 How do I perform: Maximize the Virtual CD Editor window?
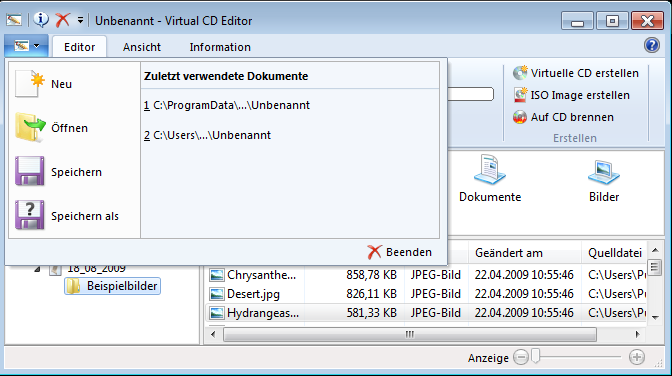pyautogui.click(x=612, y=21)
